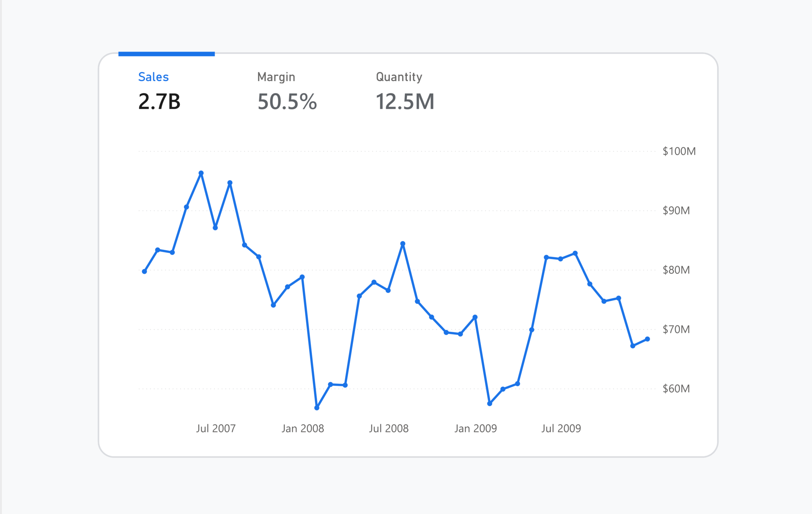Click the Jul 2009 axis label
Screen dimensions: 812x514
pyautogui.click(x=561, y=429)
